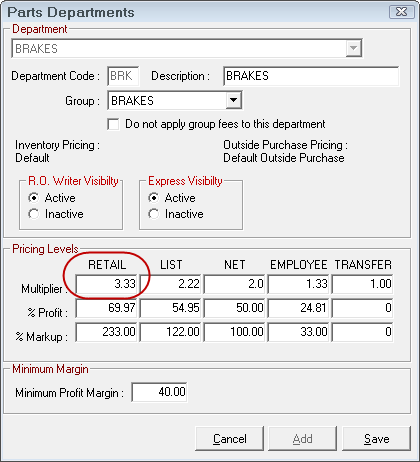
Task: Close the Parts Departments dialog
Action: tap(402, 12)
